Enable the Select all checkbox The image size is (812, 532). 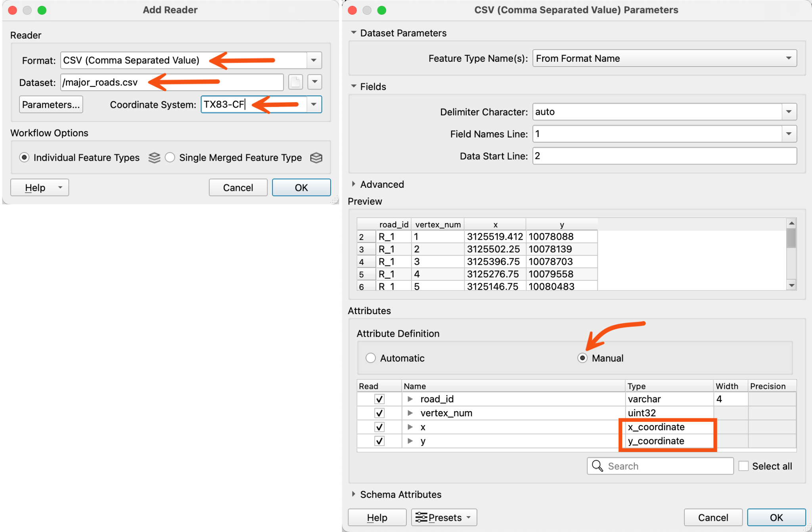pyautogui.click(x=743, y=466)
